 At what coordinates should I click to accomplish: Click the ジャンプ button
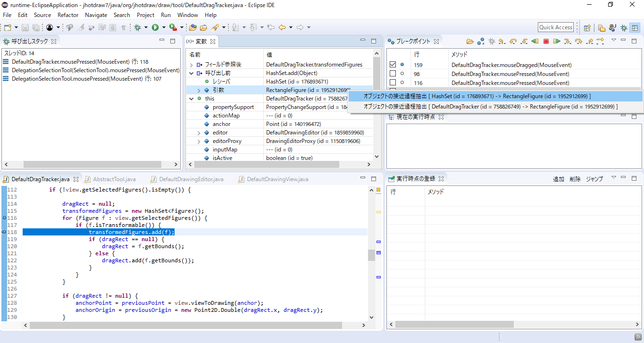pos(594,179)
